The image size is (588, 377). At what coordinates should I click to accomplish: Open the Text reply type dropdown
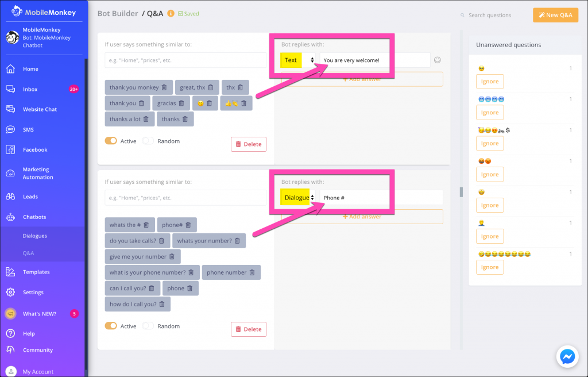[298, 60]
